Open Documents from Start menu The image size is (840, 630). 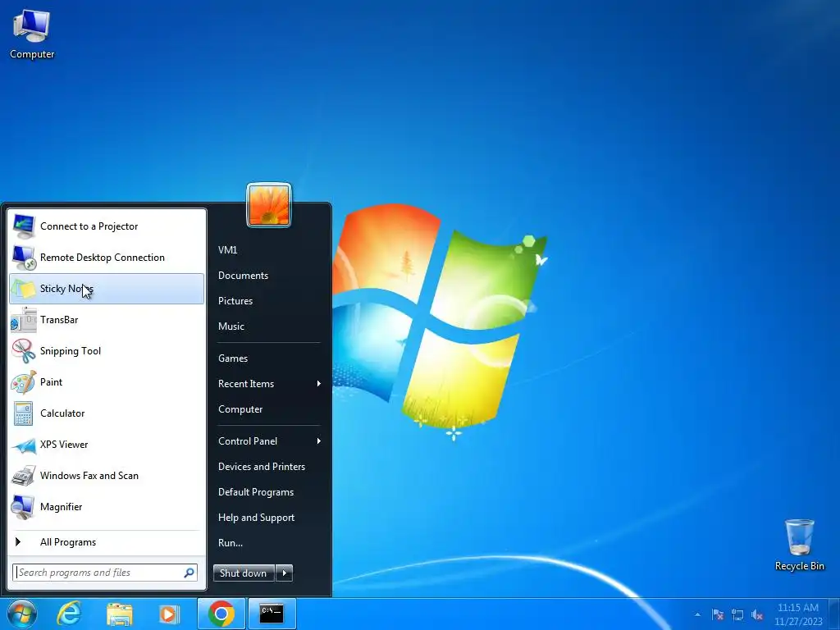[x=243, y=276]
